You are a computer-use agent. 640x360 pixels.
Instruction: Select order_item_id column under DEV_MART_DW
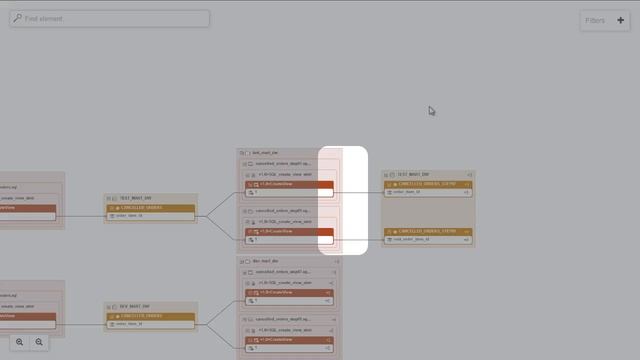151,324
